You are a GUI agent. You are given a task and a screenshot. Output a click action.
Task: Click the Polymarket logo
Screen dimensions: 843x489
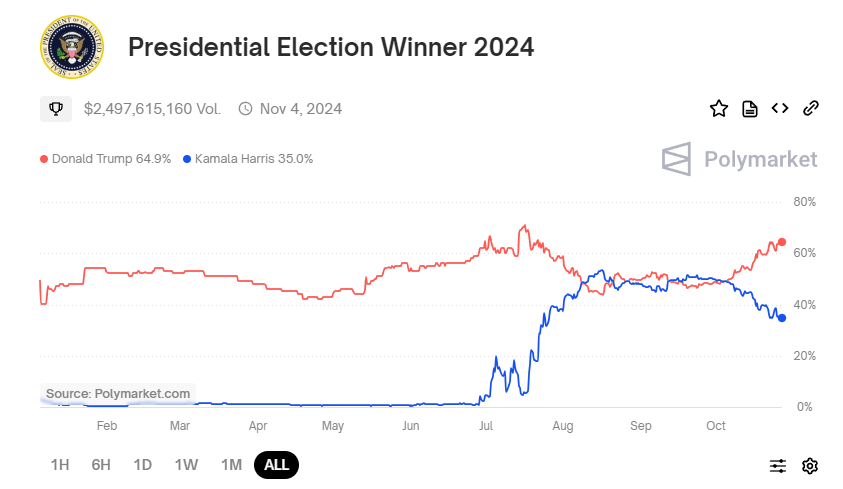point(740,159)
